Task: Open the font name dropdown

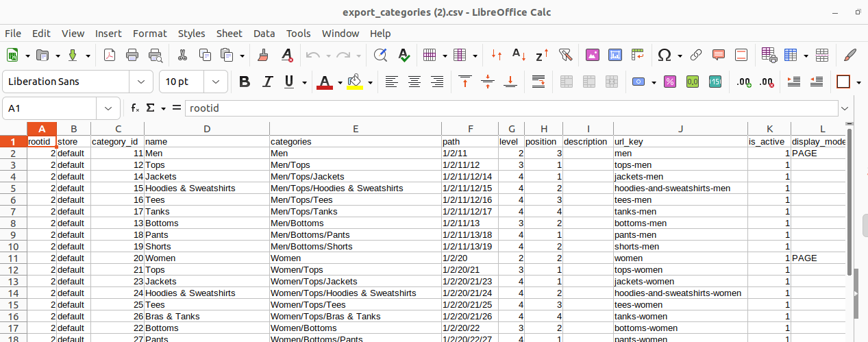Action: (x=141, y=82)
